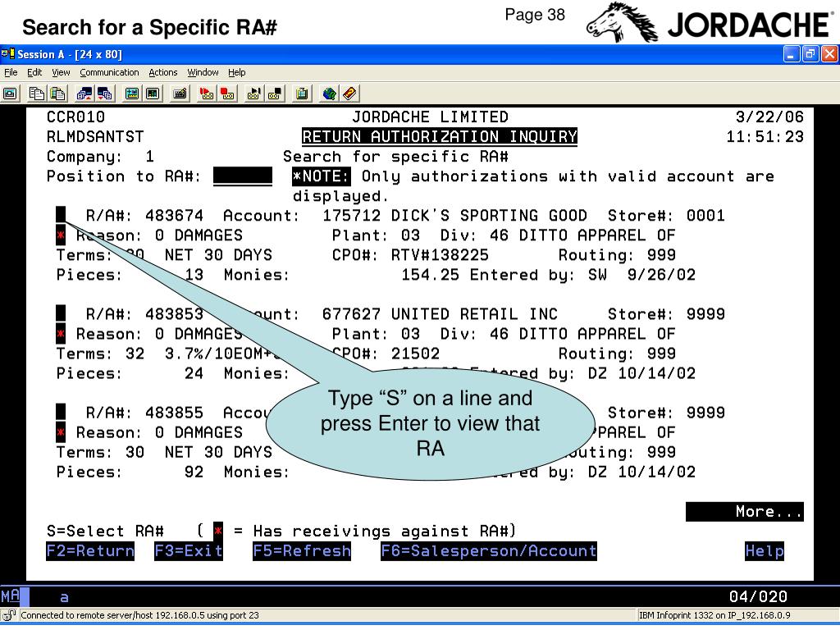Click the account number 175712

tap(351, 216)
